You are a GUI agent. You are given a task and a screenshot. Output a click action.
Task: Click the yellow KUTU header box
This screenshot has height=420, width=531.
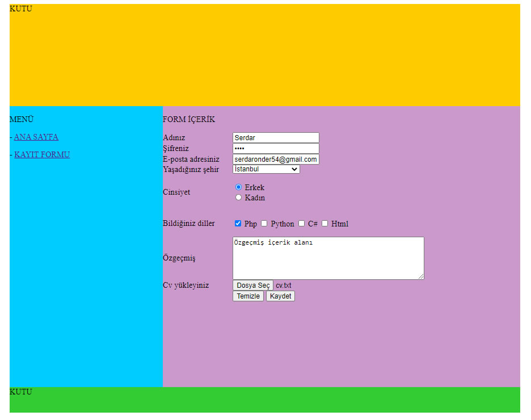click(264, 55)
